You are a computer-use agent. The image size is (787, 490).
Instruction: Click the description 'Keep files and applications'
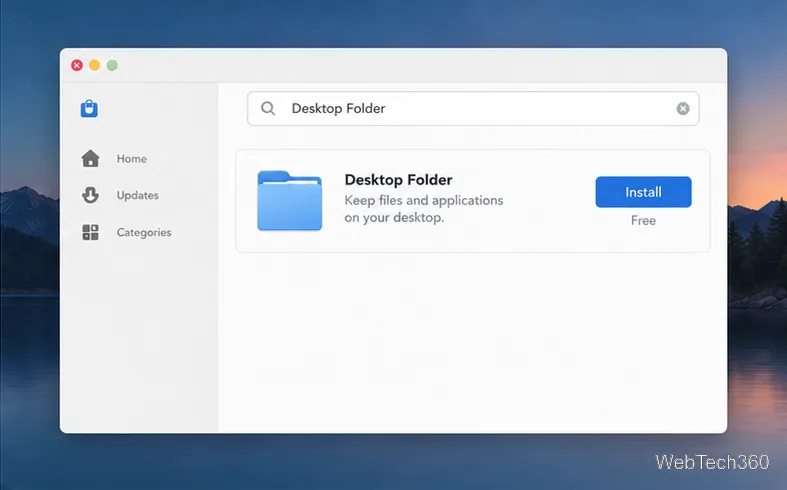424,200
